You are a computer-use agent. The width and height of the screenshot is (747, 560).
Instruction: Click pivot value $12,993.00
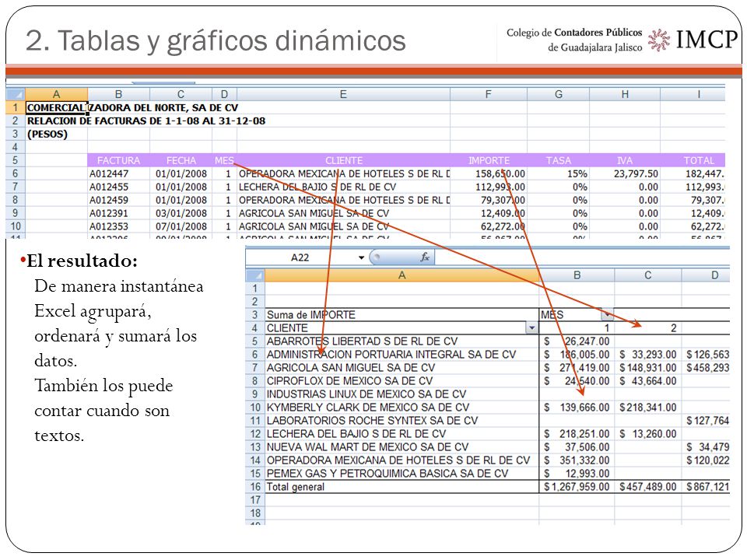577,474
